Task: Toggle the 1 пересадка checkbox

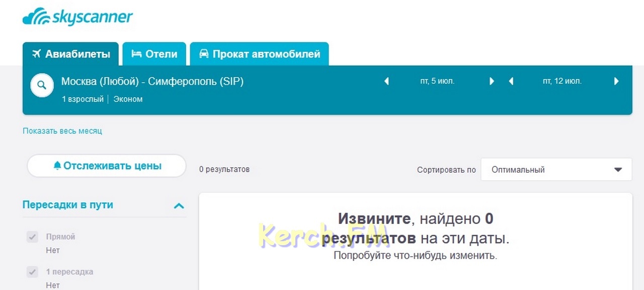Action: coord(32,272)
